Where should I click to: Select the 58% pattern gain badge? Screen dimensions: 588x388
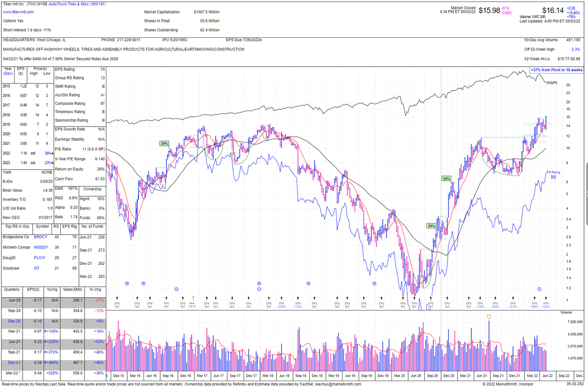(446, 179)
